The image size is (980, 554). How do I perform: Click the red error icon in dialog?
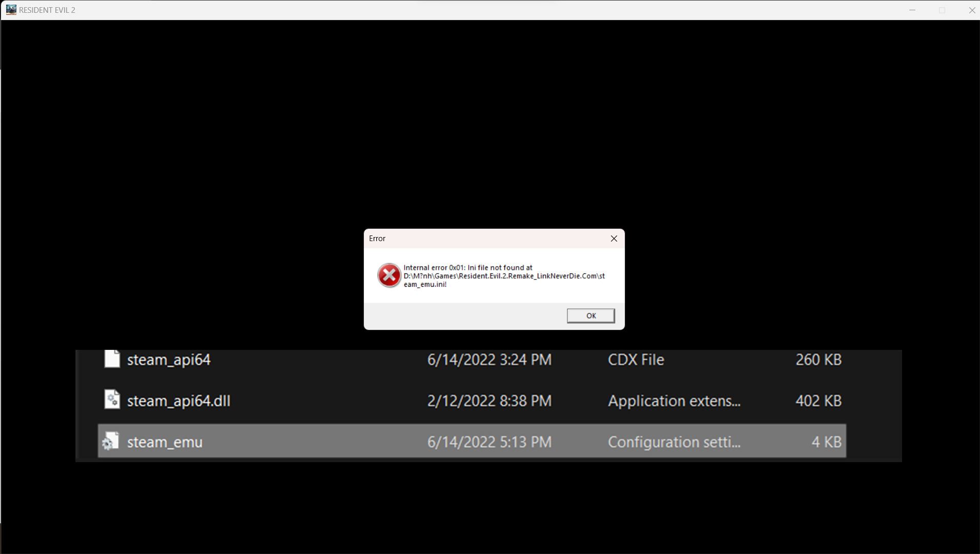(389, 275)
